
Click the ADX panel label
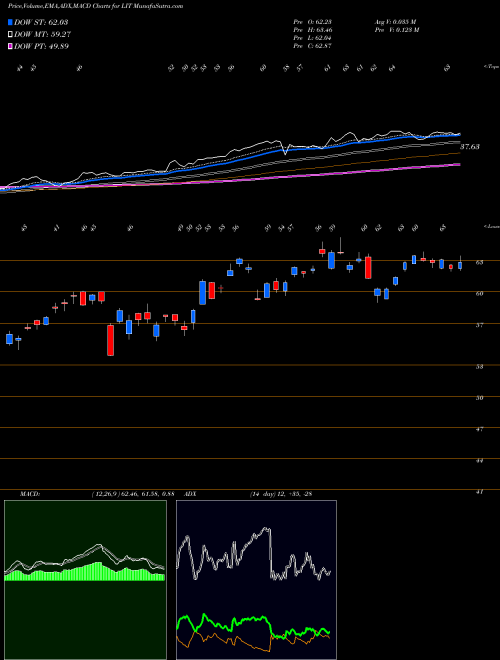[190, 494]
